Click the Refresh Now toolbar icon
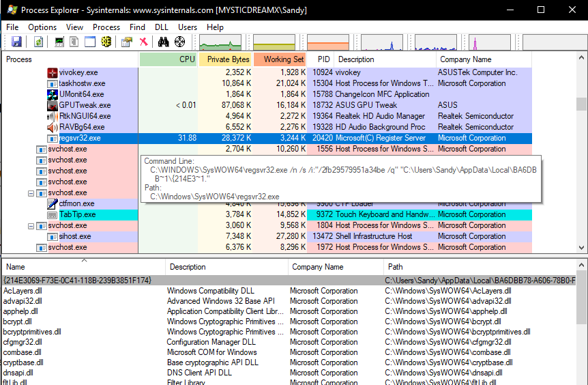 (38, 42)
